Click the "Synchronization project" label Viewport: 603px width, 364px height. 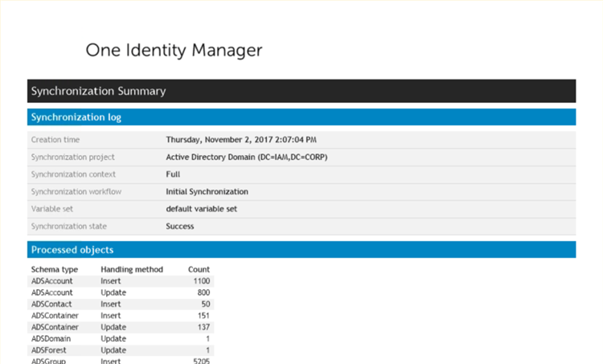[x=72, y=157]
